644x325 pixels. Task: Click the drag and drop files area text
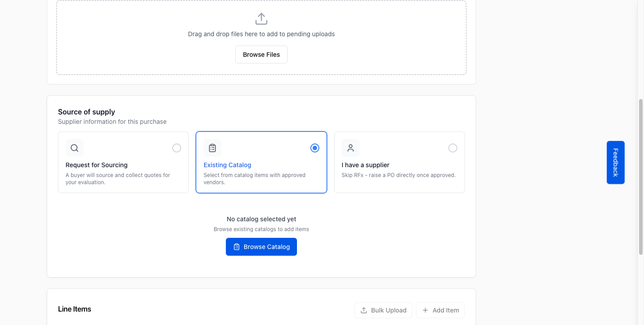click(x=261, y=34)
